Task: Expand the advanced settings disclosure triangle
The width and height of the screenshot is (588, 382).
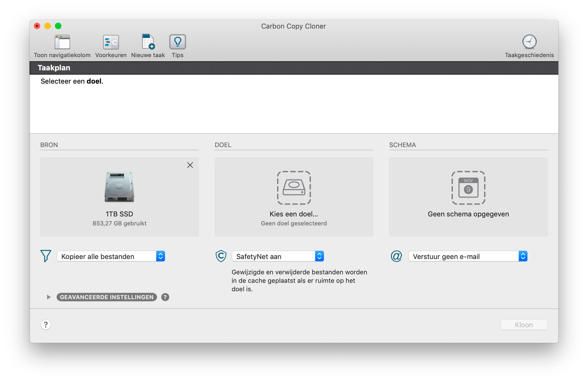Action: [x=49, y=297]
